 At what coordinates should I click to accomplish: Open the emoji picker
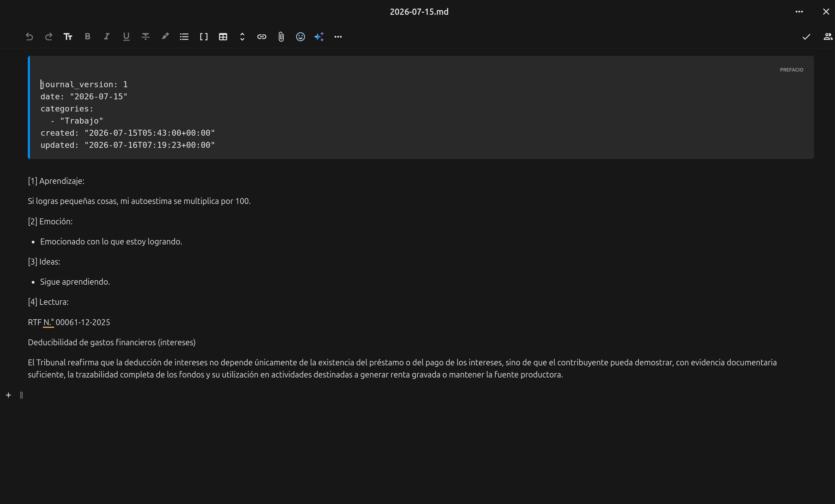[301, 37]
